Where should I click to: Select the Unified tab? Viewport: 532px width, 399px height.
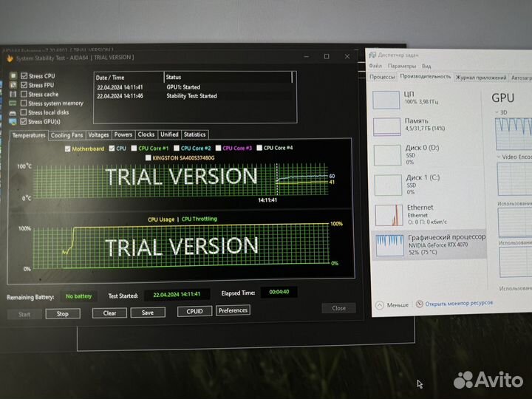coord(169,134)
